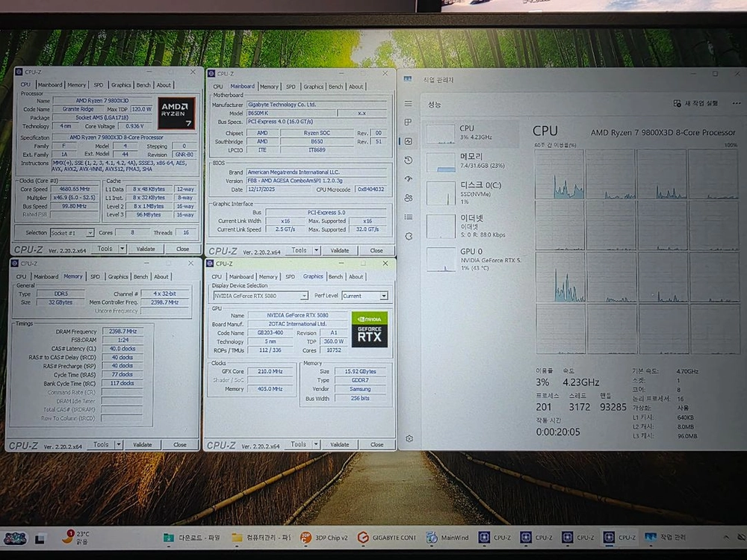Open Startup apps icon in Task Manager
This screenshot has height=560, width=747.
pyautogui.click(x=409, y=179)
